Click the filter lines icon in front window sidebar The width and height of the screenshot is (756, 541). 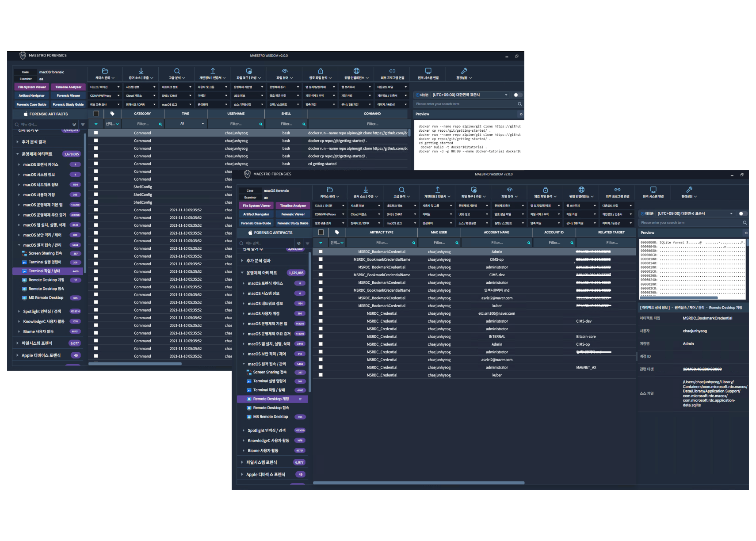307,243
